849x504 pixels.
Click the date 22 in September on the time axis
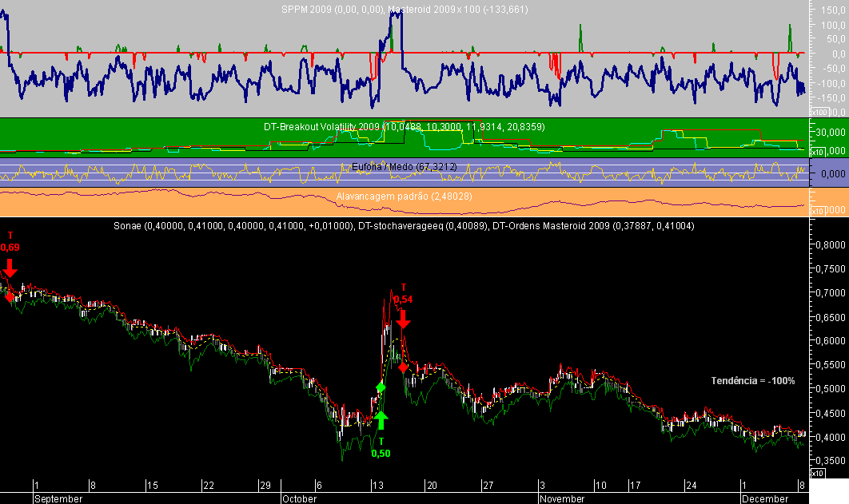209,485
